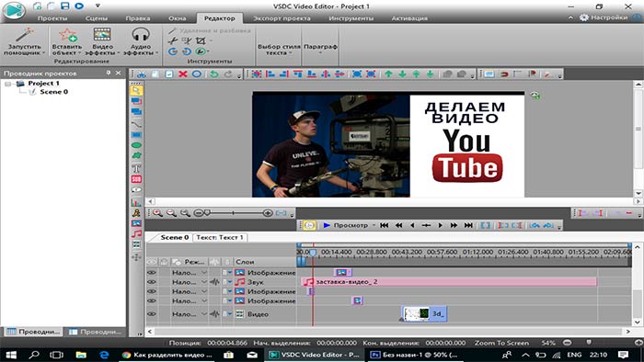Image resolution: width=644 pixels, height=362 pixels.
Task: Expand blend mode dropdown on Звук layer
Action: [204, 282]
